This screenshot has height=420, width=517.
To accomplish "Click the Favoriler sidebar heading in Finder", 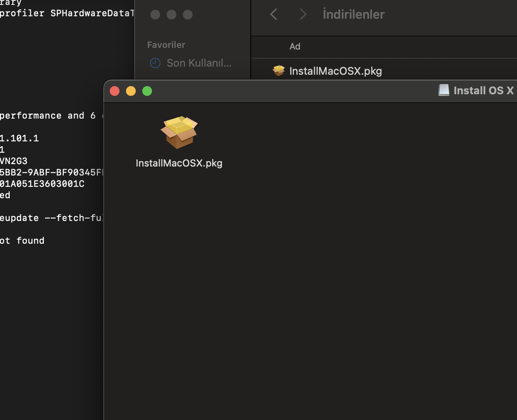I will tap(166, 45).
